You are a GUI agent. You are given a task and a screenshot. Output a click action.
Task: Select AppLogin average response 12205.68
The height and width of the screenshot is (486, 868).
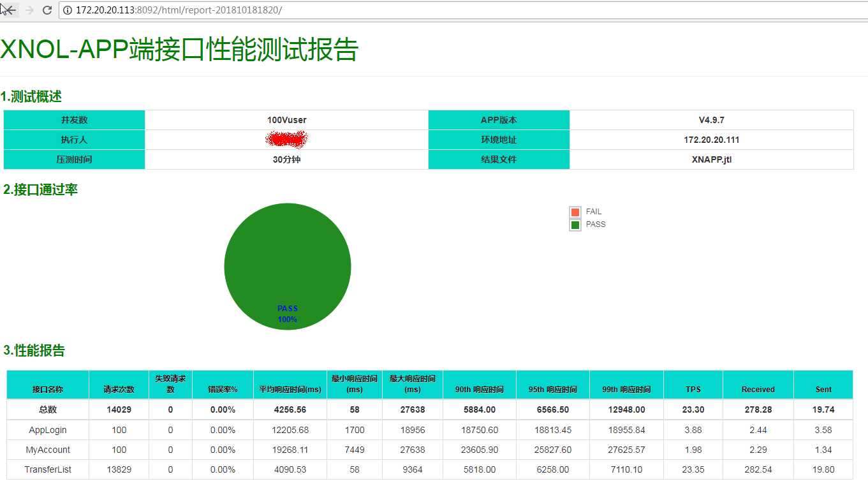tap(290, 430)
